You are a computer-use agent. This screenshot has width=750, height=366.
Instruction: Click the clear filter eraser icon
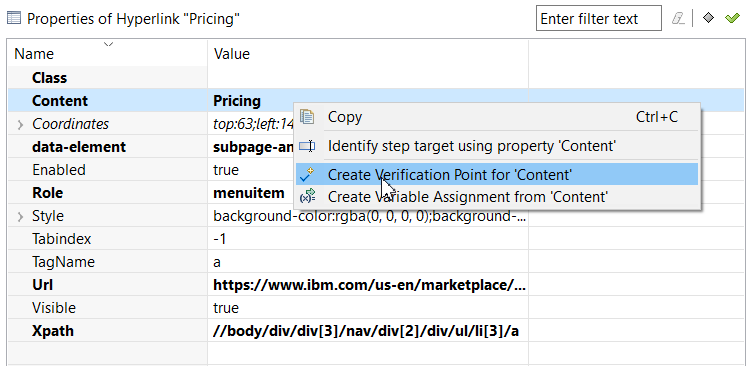(x=678, y=19)
